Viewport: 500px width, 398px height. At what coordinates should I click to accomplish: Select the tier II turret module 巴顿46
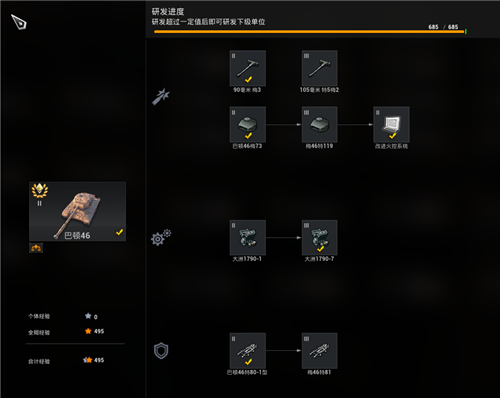248,125
